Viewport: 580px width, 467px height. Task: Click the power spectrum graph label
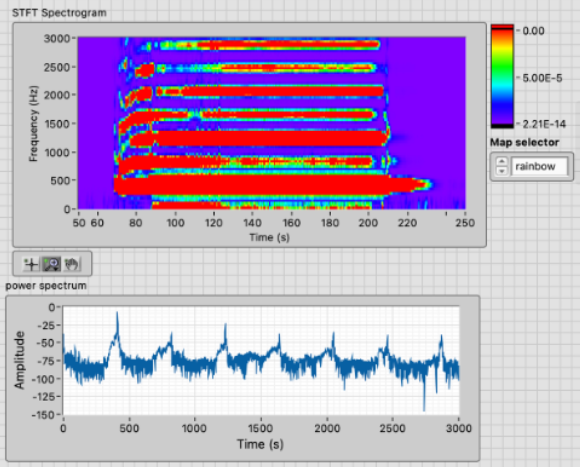tap(46, 286)
